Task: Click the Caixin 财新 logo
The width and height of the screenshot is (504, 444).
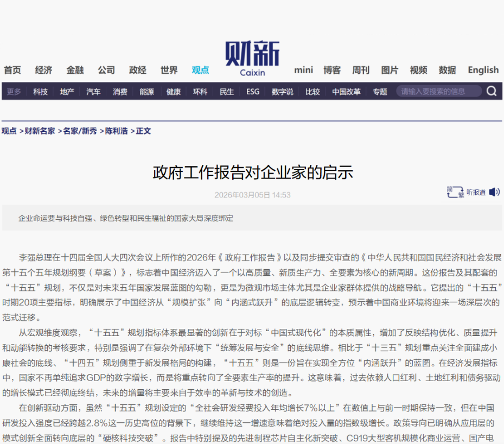Action: coord(252,58)
